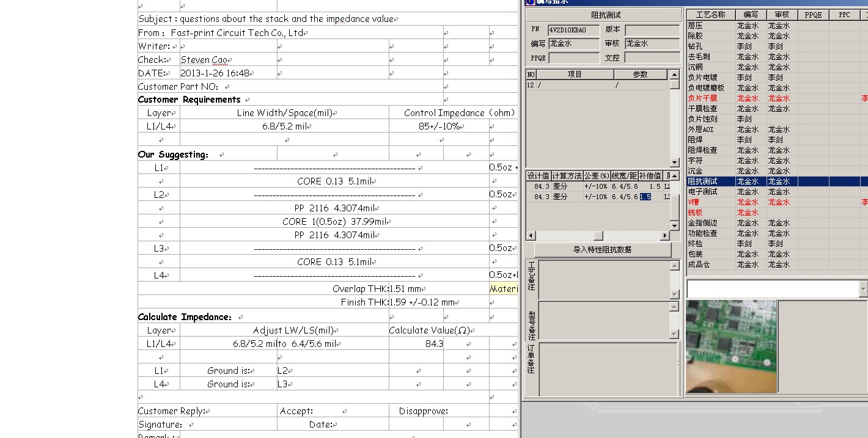Click the 项目 column header
Viewport: 868px width, 438px height.
[x=575, y=75]
